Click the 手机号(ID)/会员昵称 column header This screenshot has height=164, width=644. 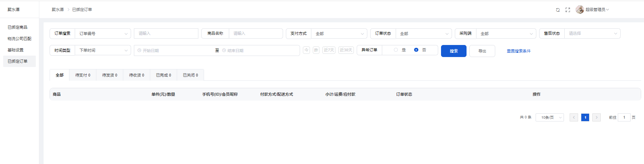pyautogui.click(x=220, y=94)
